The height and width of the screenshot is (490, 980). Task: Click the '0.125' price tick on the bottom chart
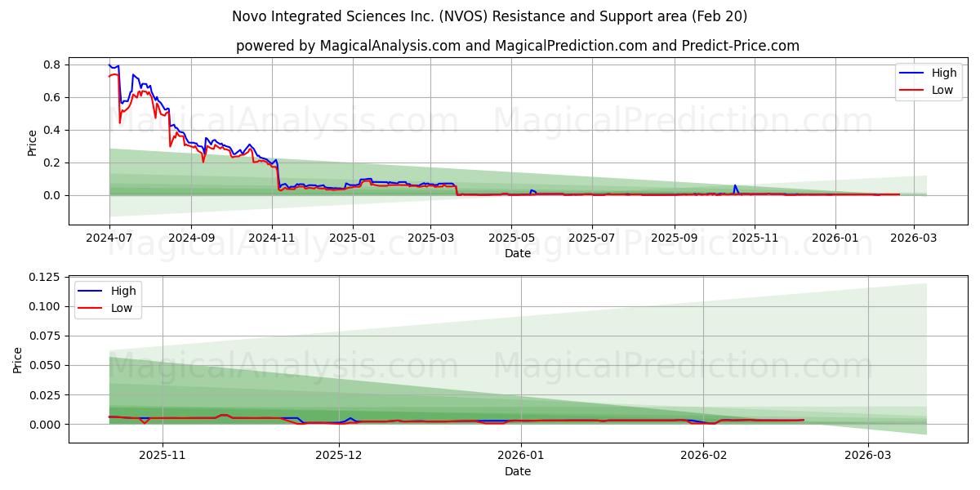point(47,278)
